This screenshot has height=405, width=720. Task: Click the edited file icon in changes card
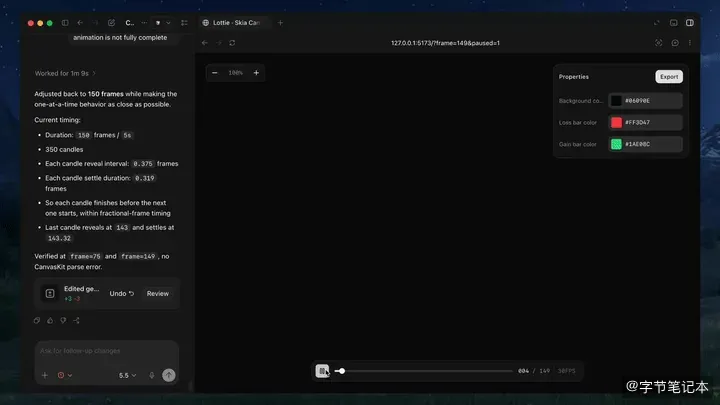50,293
